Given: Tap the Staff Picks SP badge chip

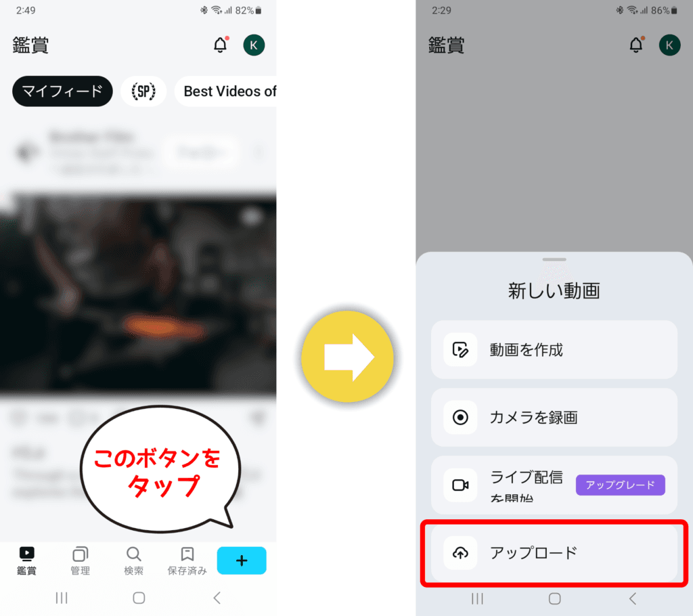Looking at the screenshot, I should (143, 91).
